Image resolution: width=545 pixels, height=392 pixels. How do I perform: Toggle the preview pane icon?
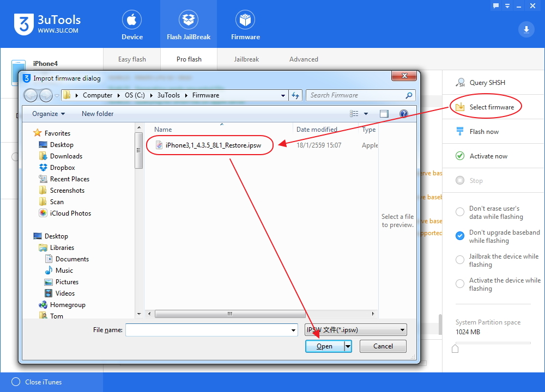pos(384,114)
